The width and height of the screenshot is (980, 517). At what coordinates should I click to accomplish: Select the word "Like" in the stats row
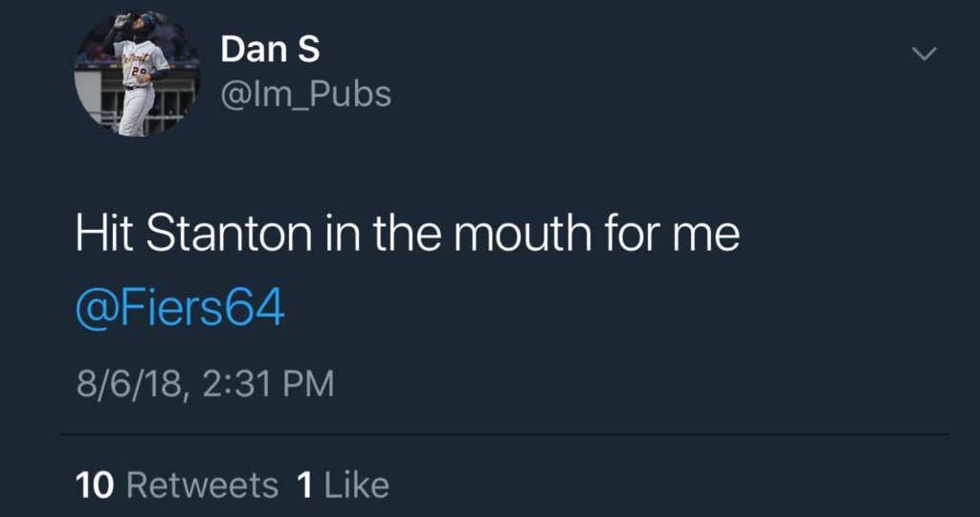tap(357, 484)
